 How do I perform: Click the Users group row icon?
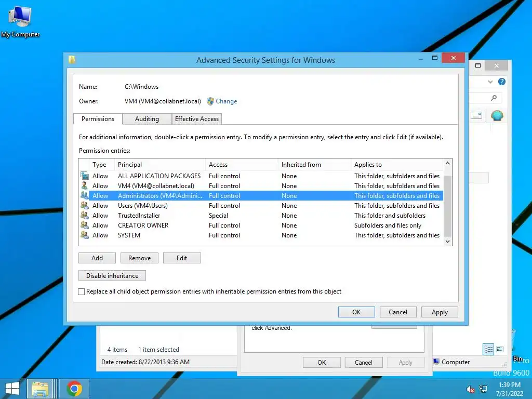pos(85,205)
